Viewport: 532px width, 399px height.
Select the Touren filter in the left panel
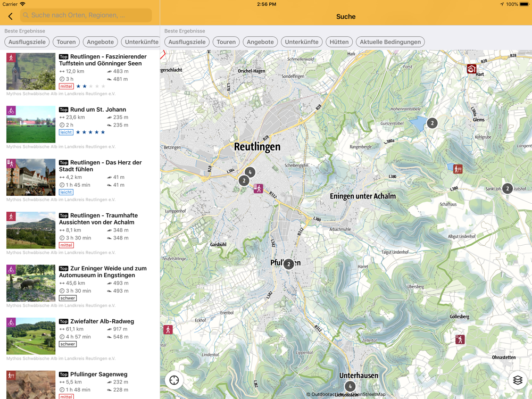pyautogui.click(x=66, y=42)
